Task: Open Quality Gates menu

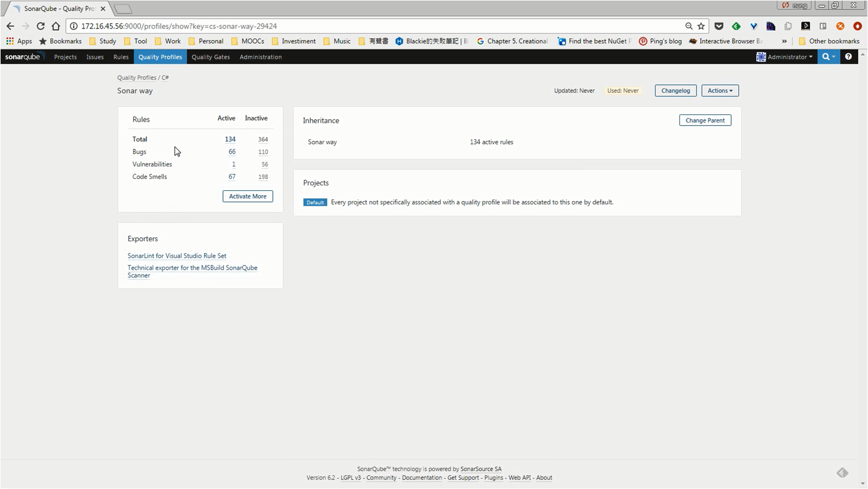Action: (x=210, y=57)
